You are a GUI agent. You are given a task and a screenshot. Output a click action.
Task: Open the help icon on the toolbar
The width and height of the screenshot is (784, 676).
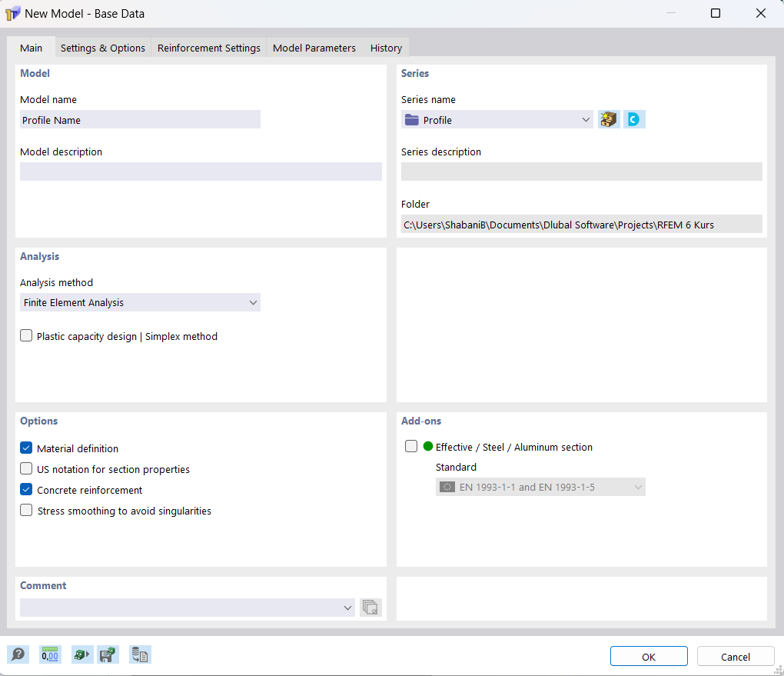18,654
